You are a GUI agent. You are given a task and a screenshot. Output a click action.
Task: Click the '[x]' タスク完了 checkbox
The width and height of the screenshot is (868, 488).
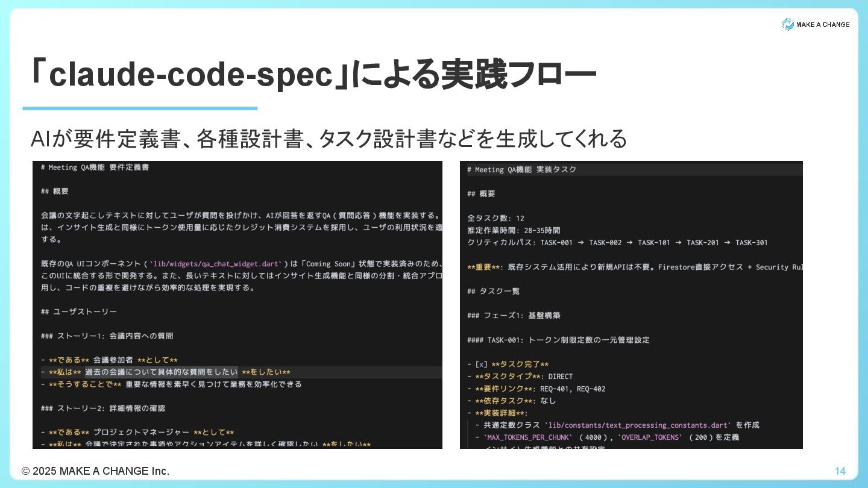tap(481, 364)
